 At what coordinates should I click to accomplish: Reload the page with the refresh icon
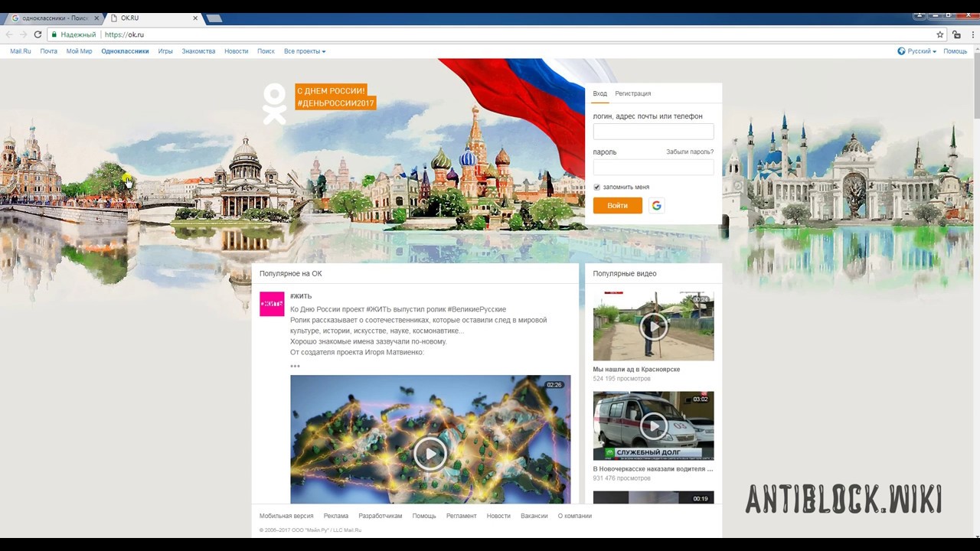tap(38, 34)
